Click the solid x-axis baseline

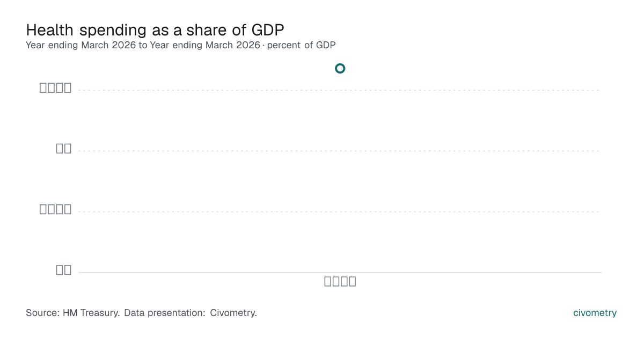click(340, 272)
